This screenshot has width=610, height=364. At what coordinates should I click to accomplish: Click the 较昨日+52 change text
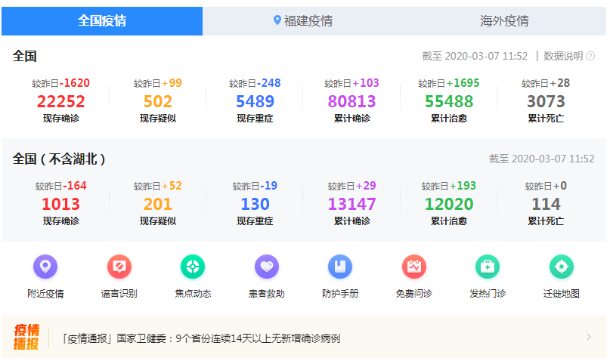tap(158, 186)
